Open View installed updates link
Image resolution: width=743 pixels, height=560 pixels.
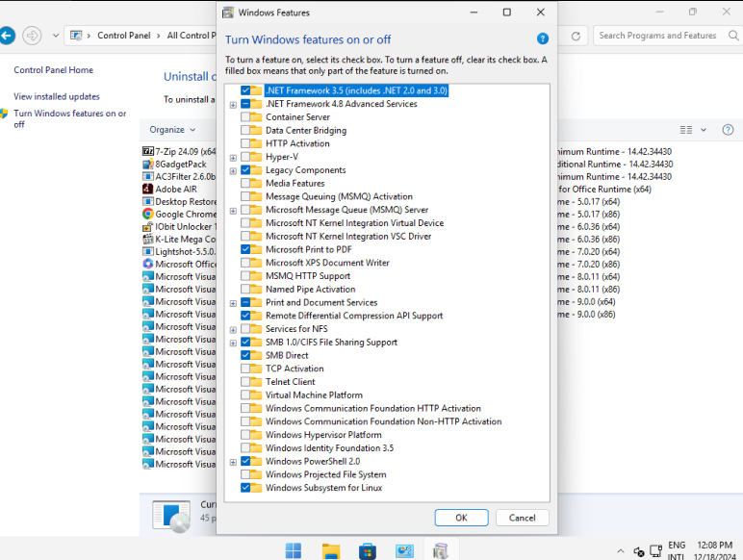click(57, 96)
